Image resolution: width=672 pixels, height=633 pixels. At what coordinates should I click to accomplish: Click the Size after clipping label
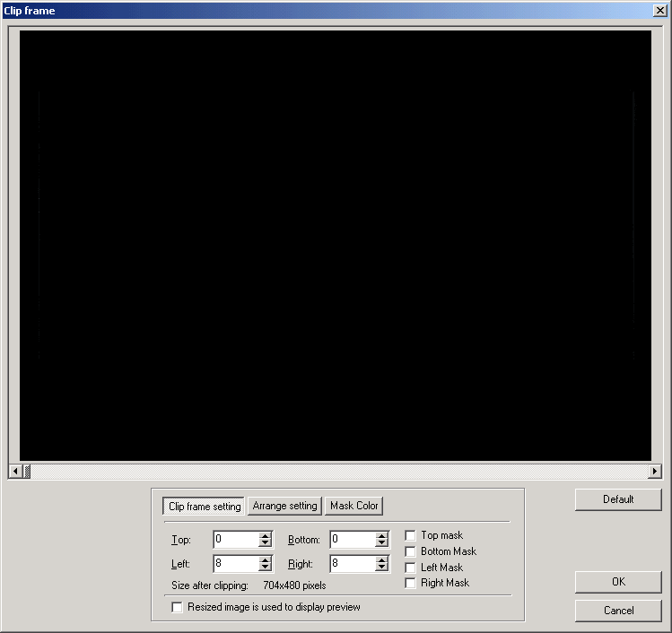pyautogui.click(x=210, y=585)
